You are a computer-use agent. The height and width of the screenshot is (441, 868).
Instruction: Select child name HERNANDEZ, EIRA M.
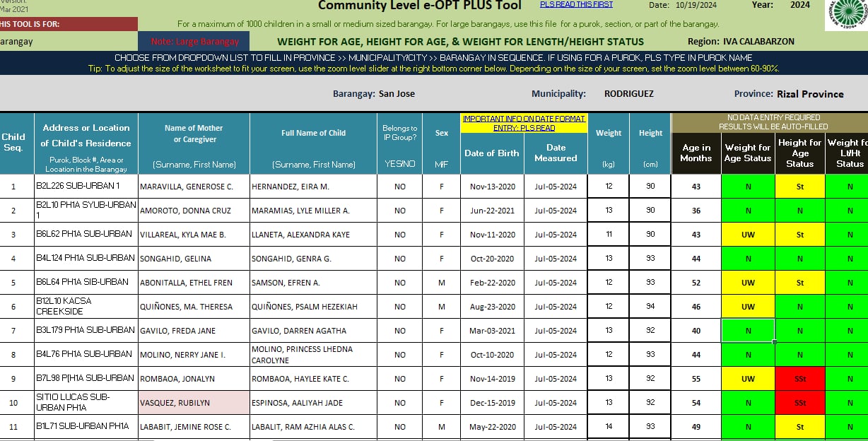click(x=314, y=187)
